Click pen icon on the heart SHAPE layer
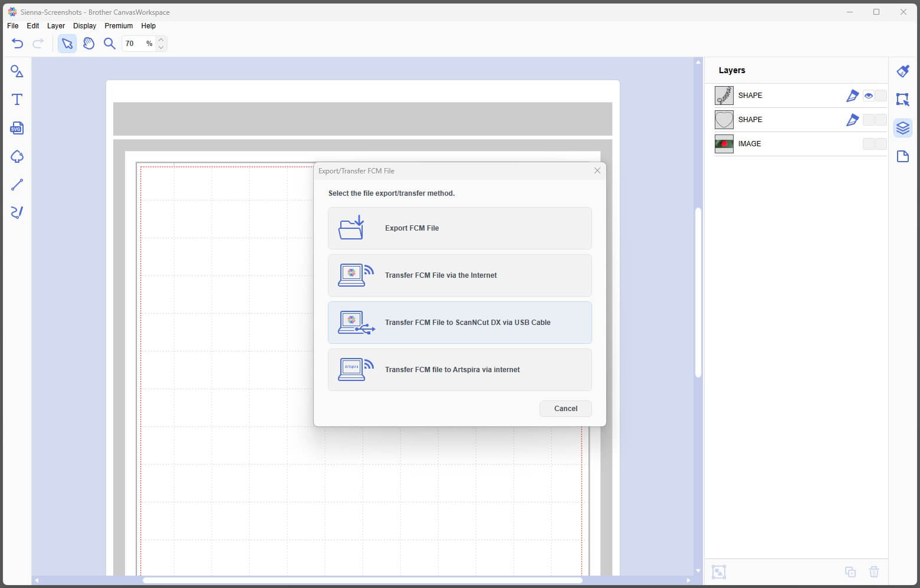Image resolution: width=920 pixels, height=588 pixels. (x=852, y=120)
